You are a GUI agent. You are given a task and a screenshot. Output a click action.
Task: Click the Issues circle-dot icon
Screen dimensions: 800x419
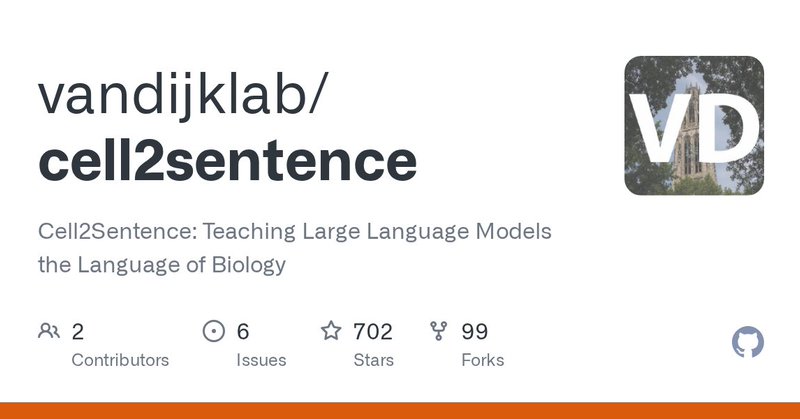[x=213, y=331]
